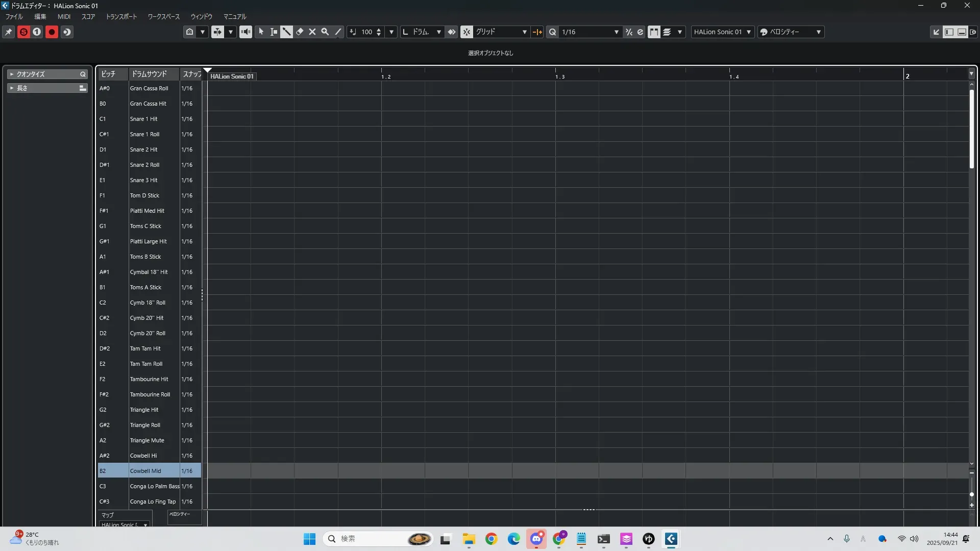Select the Drumstick tool
980x551 pixels.
coord(286,32)
